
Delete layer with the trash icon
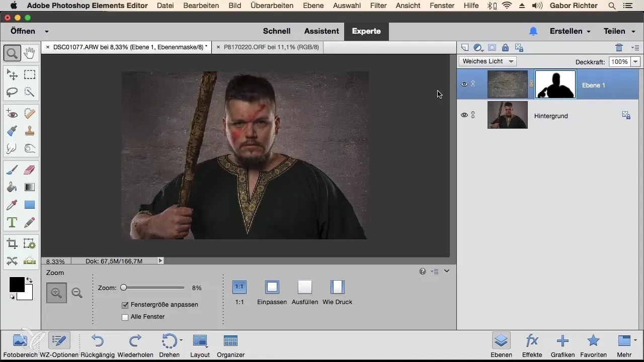coord(619,48)
